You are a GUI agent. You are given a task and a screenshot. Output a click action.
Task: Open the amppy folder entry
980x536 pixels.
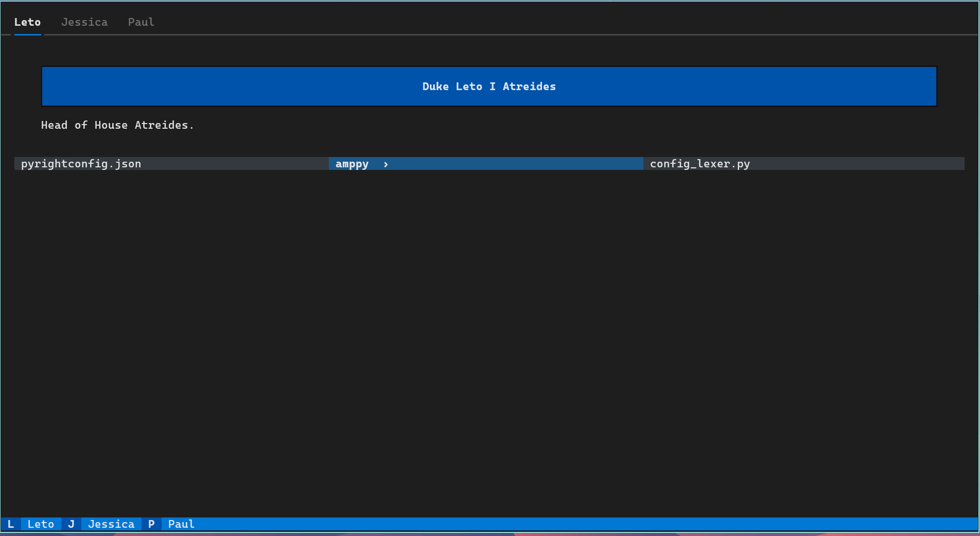click(x=486, y=164)
